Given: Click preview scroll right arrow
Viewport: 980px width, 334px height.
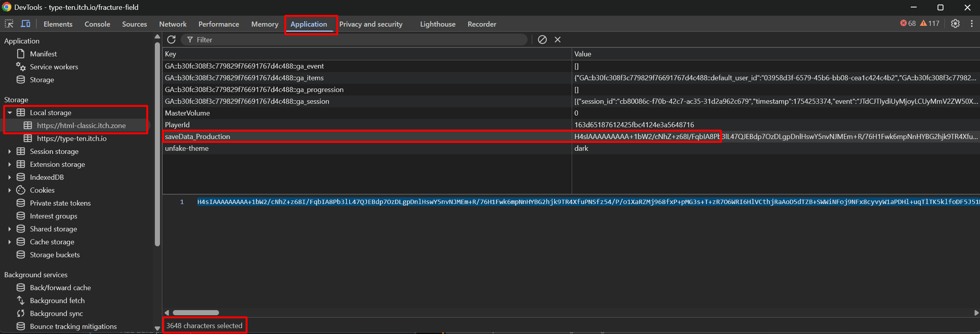Looking at the screenshot, I should coord(976,312).
